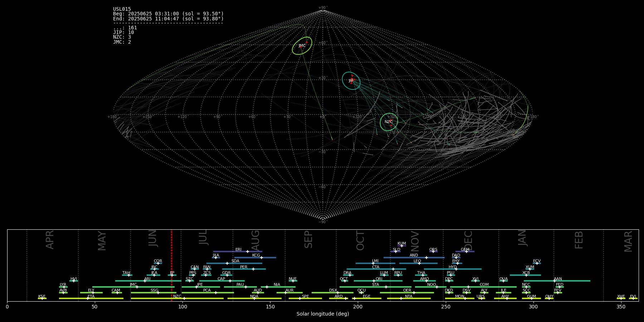This screenshot has width=644, height=322.
Task: Select the ARI shower label in the timeline
Action: (x=147, y=279)
